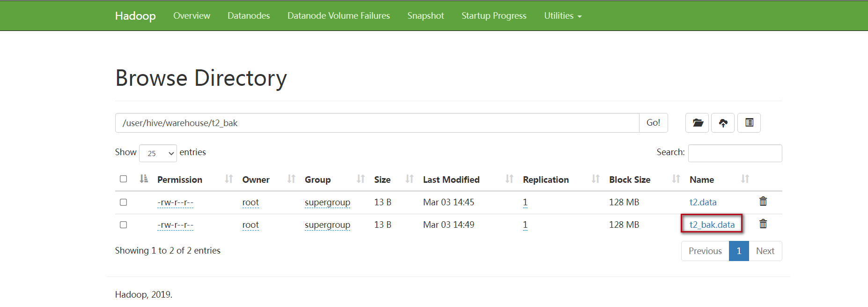This screenshot has width=868, height=307.
Task: Click the Replication value of t2.data
Action: coord(525,202)
